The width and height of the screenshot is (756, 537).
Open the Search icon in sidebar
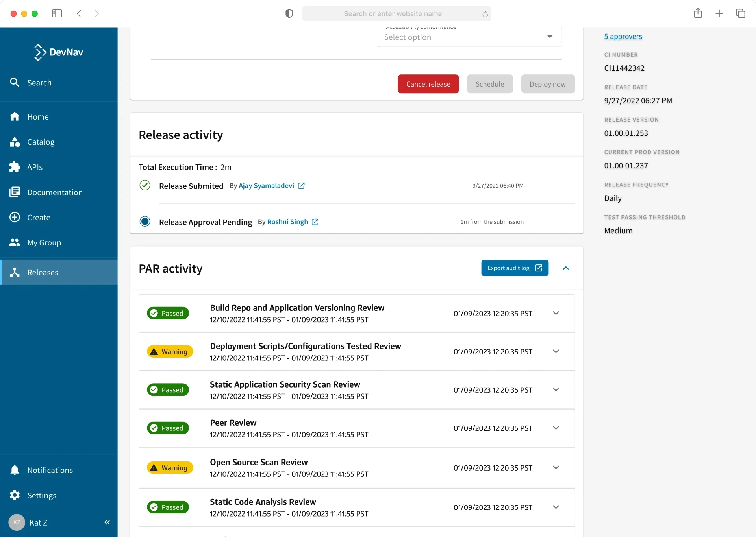[x=15, y=83]
